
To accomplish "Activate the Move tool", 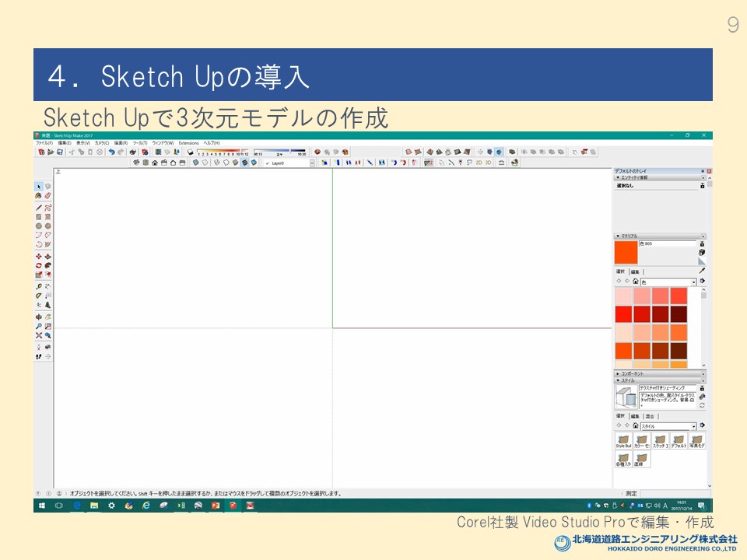I will coord(38,256).
